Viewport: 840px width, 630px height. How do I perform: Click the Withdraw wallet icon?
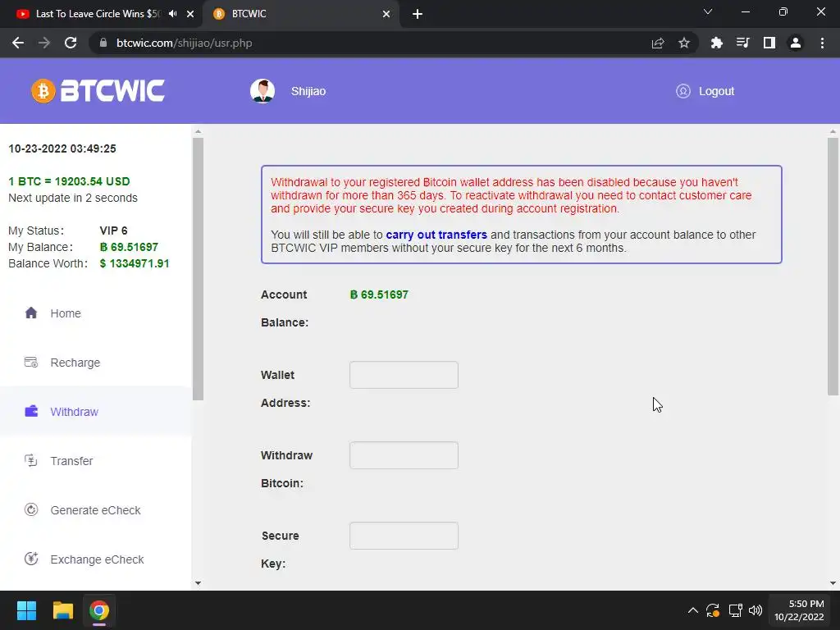(x=31, y=412)
